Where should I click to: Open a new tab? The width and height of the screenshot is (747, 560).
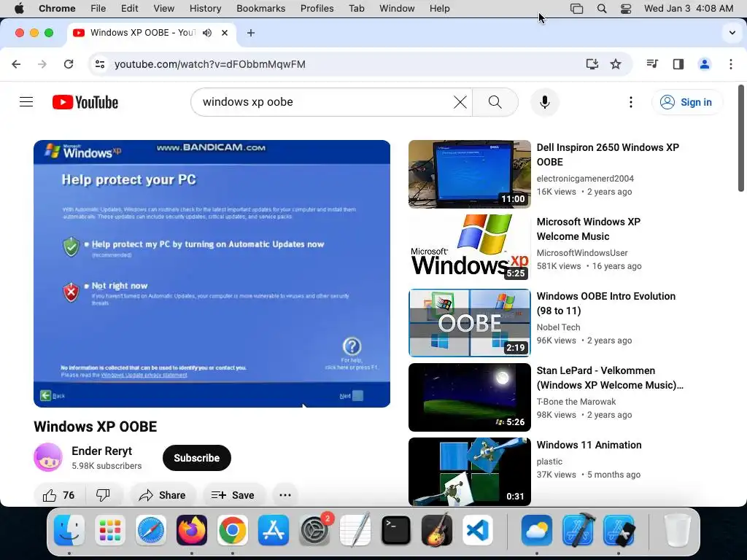click(251, 32)
